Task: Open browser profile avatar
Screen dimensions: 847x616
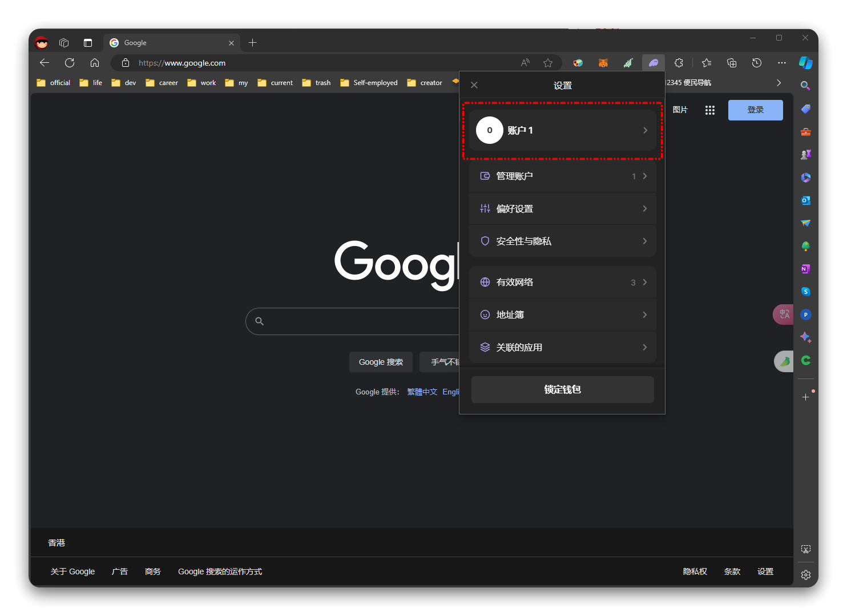Action: [x=42, y=43]
